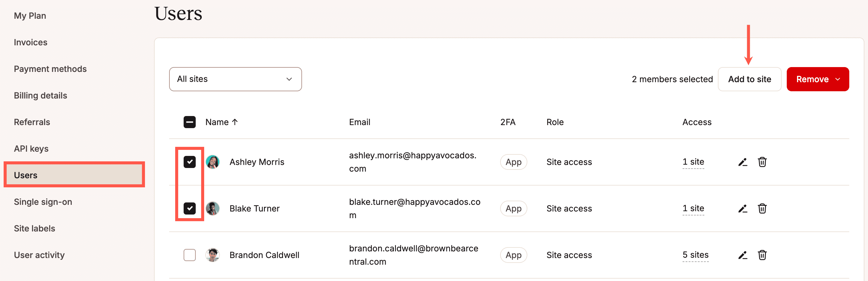Click Brandon Caldwell's App 2FA badge

tap(513, 255)
